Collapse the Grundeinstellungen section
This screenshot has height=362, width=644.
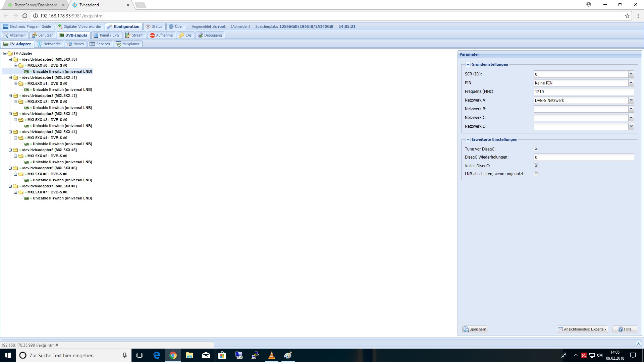(x=468, y=64)
